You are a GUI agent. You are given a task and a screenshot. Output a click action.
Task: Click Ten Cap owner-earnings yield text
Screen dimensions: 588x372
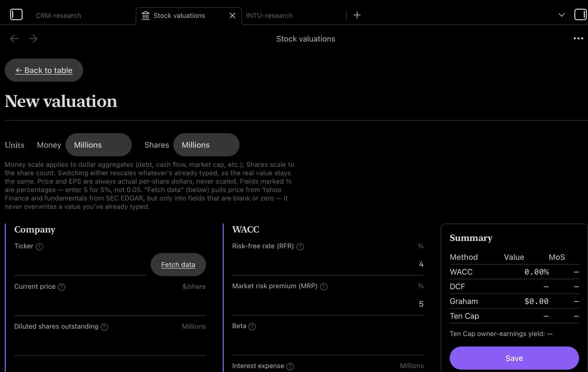tap(501, 334)
